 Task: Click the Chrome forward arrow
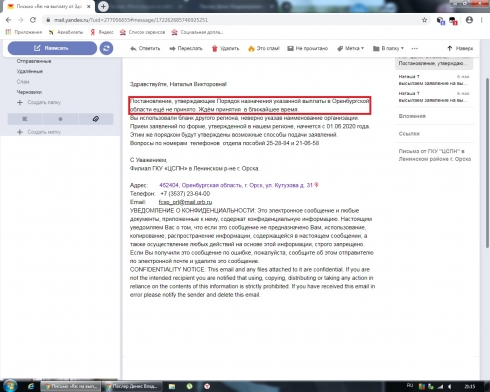tap(21, 20)
